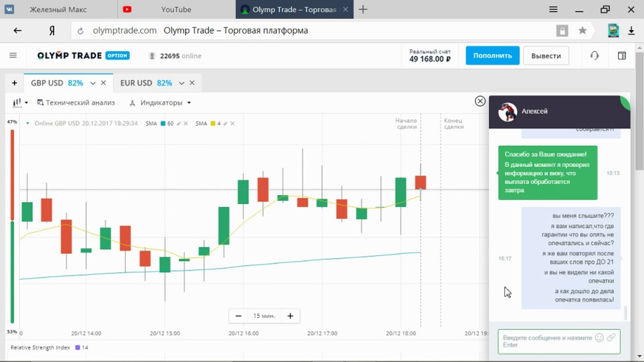Click the 18:15 message timestamp
The width and height of the screenshot is (644, 362).
613,173
